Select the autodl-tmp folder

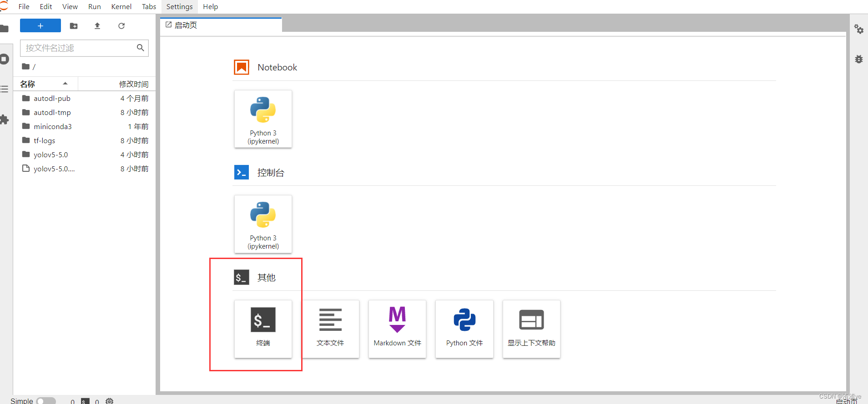(x=85, y=112)
